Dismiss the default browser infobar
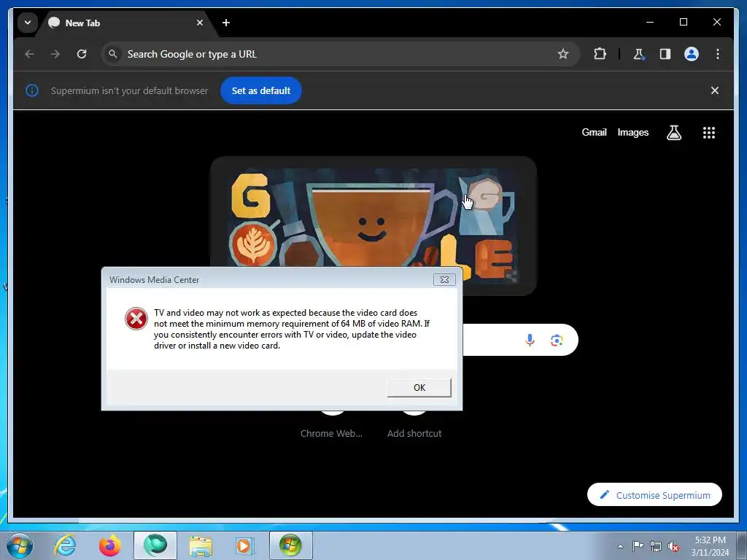Image resolution: width=747 pixels, height=560 pixels. click(x=715, y=90)
